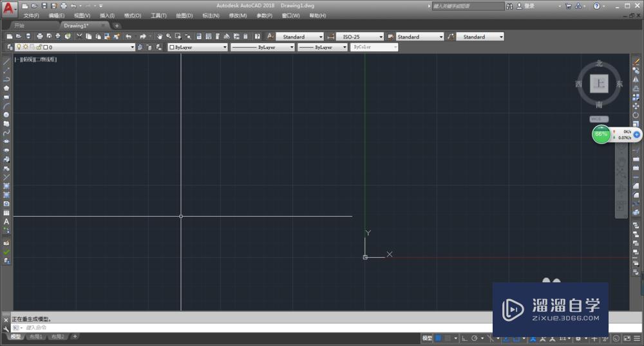Open the ByLayer linetype dropdown
Screen dimensions: 644x346
(x=263, y=47)
